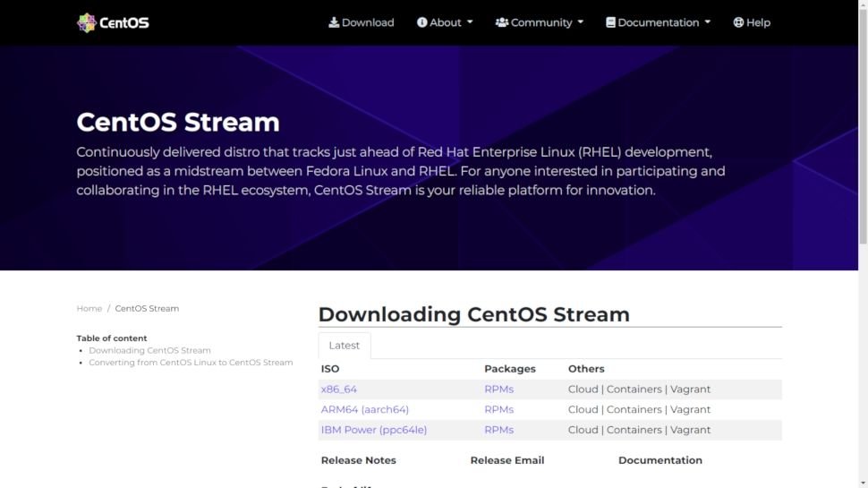The image size is (868, 488).
Task: Open RPMs link for ARM64 row
Action: click(498, 410)
